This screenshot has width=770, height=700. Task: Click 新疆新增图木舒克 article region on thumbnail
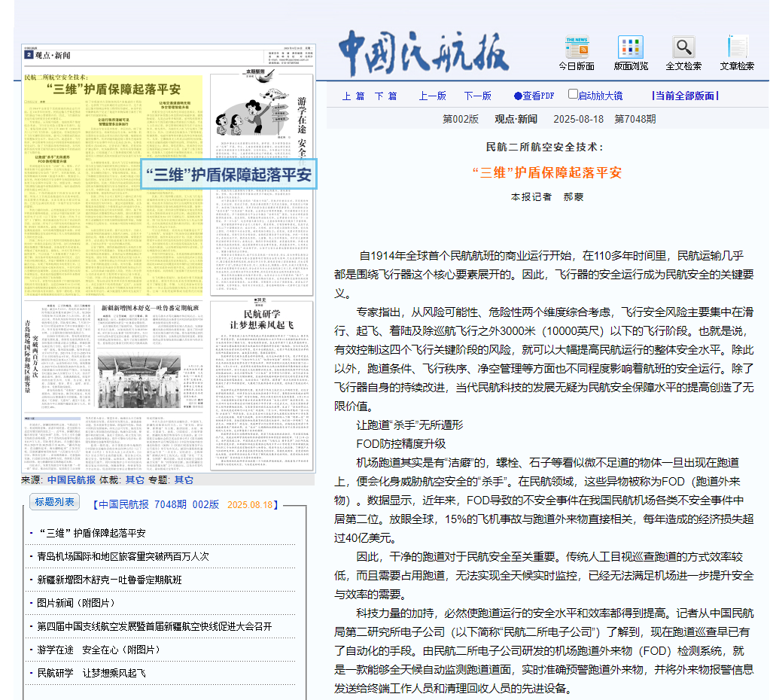(150, 324)
